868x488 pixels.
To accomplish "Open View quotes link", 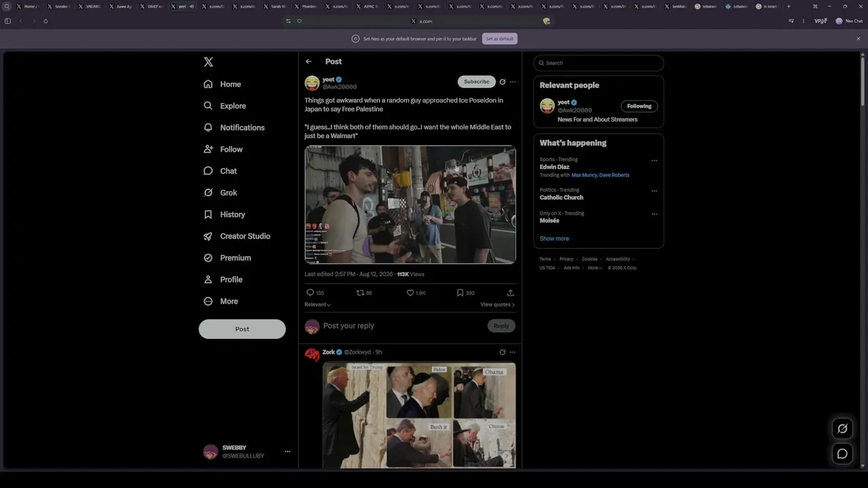I will (498, 304).
